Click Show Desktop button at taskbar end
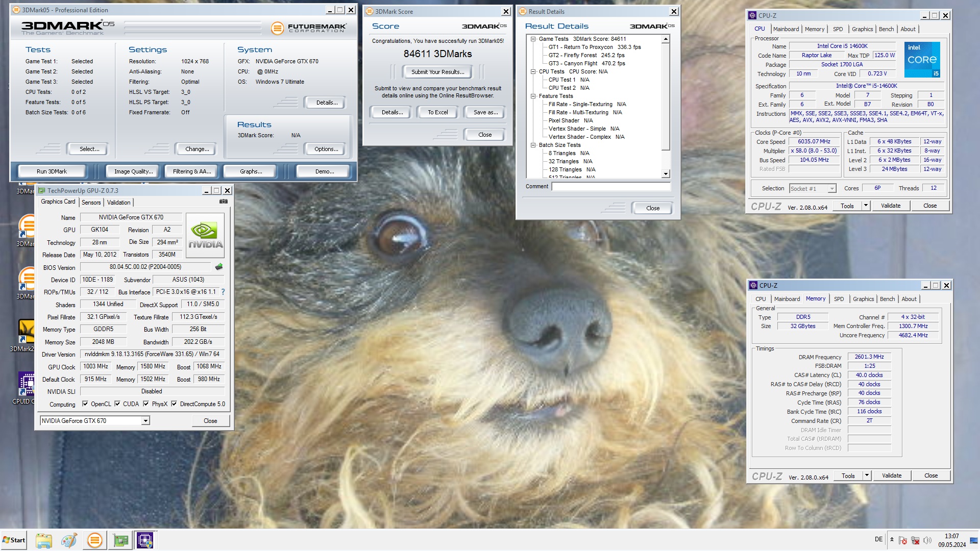980x551 pixels. pos(974,540)
